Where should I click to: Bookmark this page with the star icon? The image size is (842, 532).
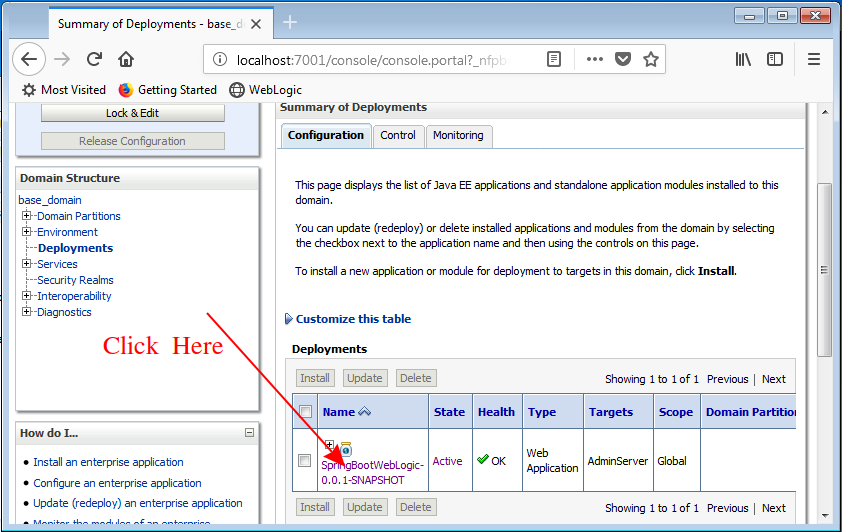coord(651,59)
